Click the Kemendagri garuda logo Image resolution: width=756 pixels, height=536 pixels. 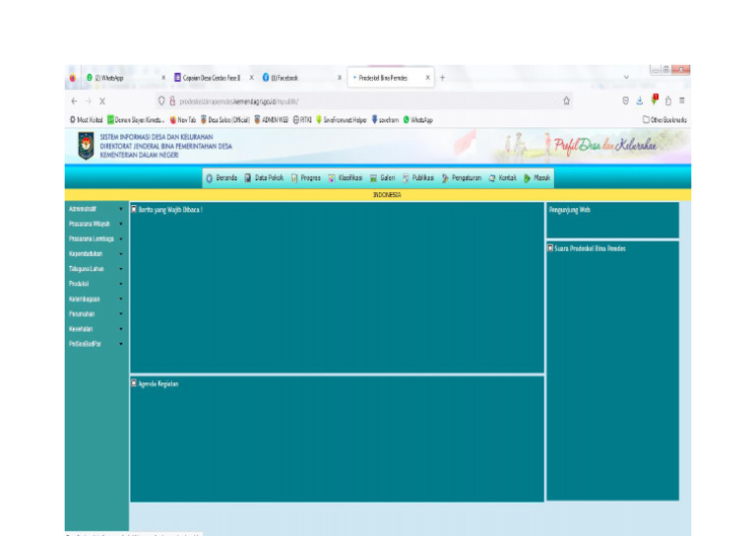[86, 146]
